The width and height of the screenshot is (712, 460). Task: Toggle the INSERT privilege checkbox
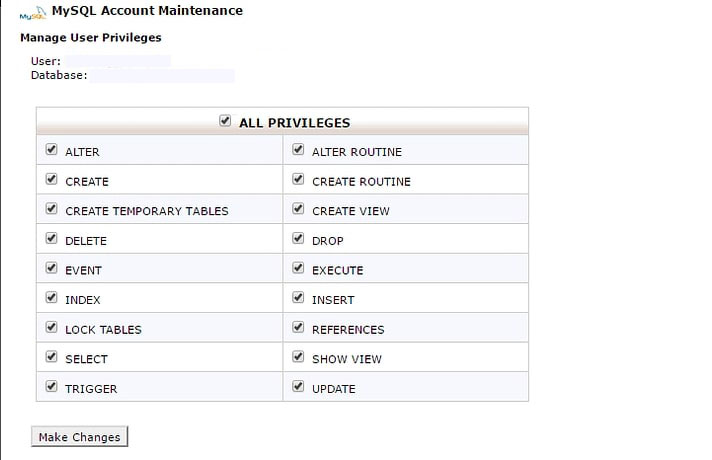[298, 298]
